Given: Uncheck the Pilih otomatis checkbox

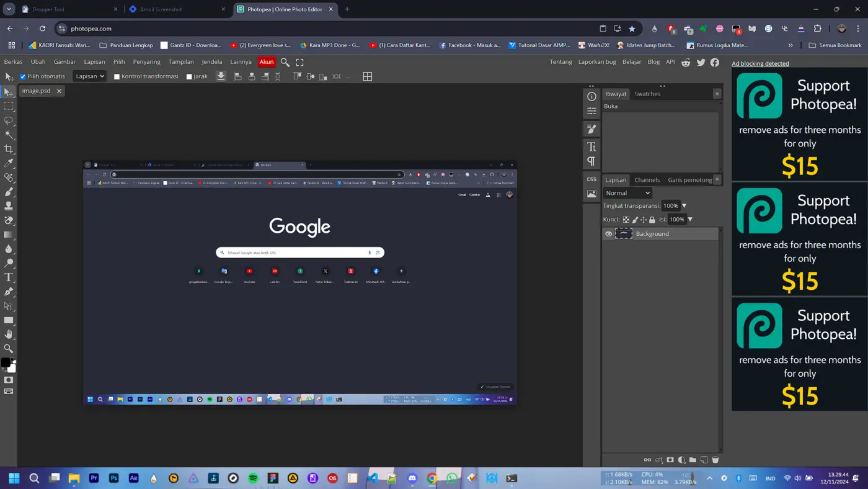Looking at the screenshot, I should (x=23, y=76).
